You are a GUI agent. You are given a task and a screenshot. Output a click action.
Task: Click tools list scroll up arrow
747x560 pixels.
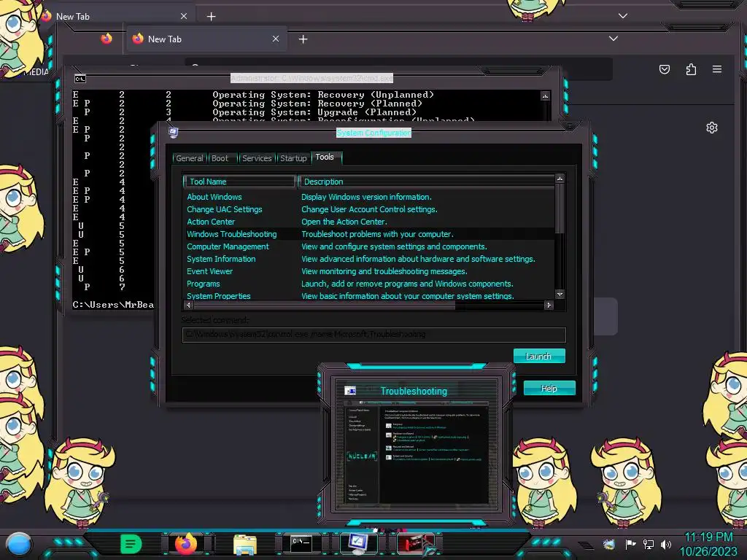click(560, 178)
